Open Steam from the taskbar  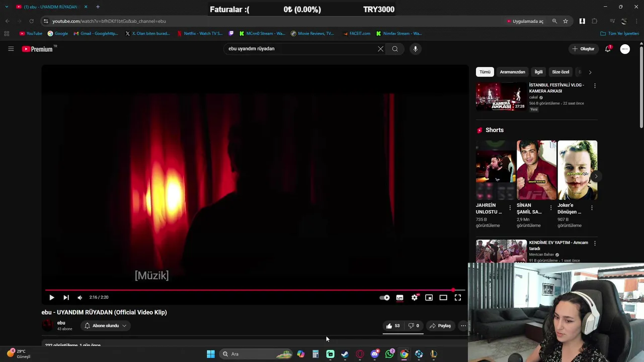(x=345, y=354)
